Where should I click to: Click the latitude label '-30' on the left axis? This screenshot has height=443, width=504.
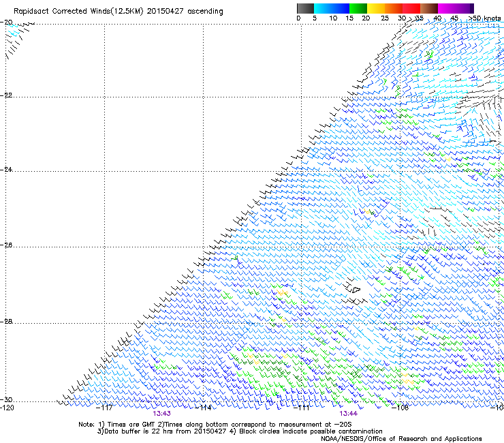click(x=6, y=400)
